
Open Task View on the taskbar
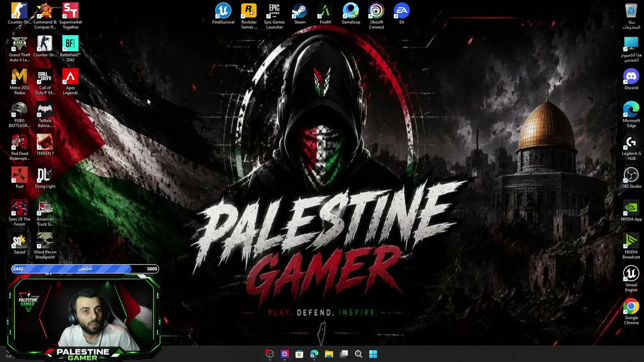[344, 354]
